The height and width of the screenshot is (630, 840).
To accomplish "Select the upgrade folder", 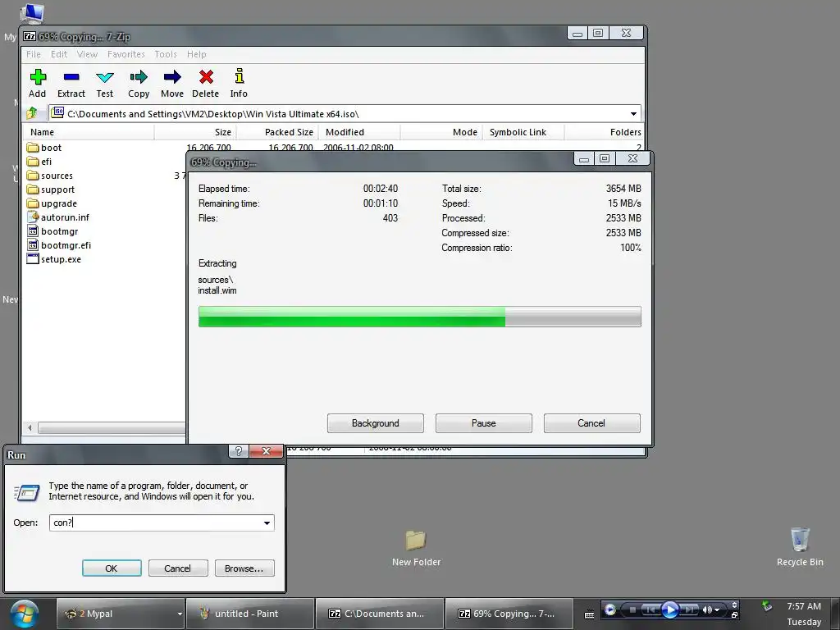I will [52, 203].
